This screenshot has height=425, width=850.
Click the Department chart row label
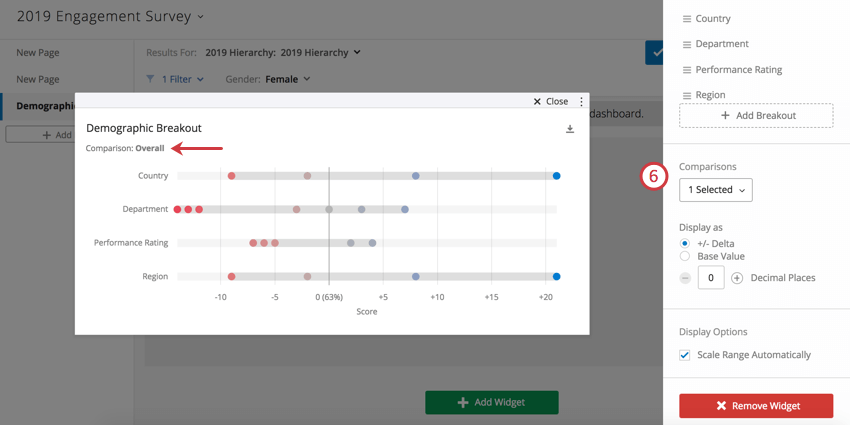(145, 209)
